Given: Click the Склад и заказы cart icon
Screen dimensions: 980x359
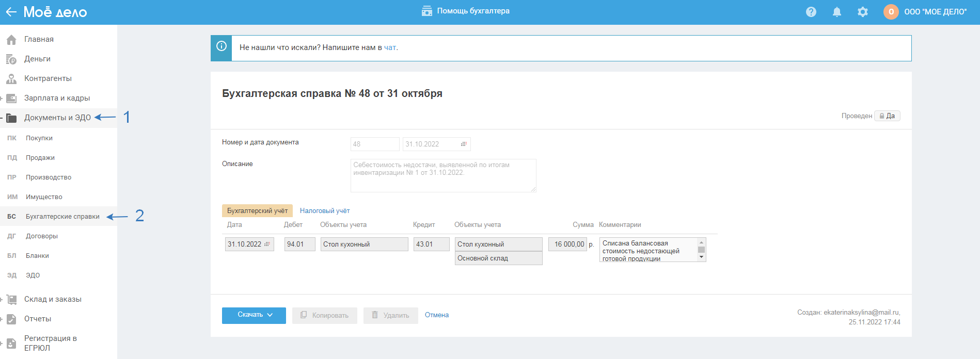Looking at the screenshot, I should pos(11,299).
